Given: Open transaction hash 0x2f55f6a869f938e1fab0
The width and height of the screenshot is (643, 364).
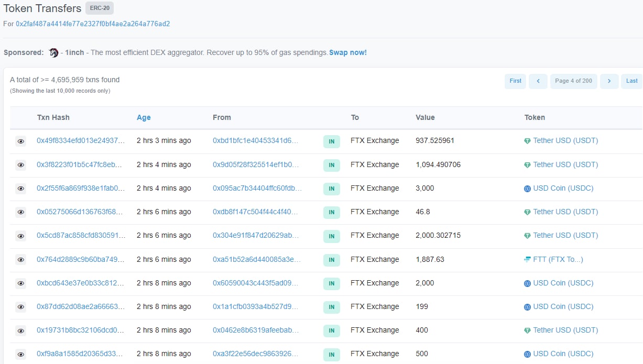Looking at the screenshot, I should [x=81, y=188].
